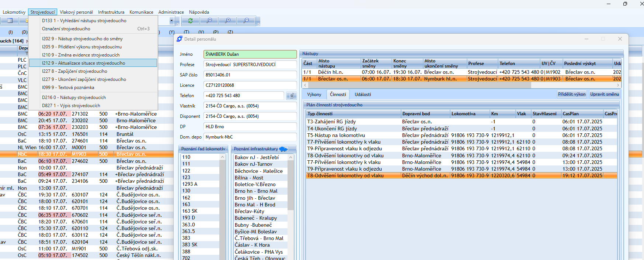Switch to the Výkony tab
This screenshot has height=260, width=644.
tap(314, 95)
